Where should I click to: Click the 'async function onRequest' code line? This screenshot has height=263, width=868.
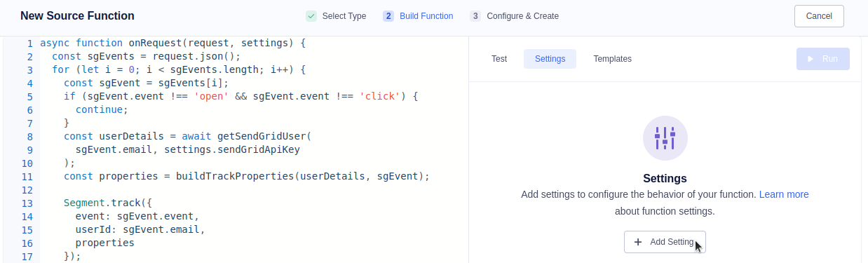(173, 43)
